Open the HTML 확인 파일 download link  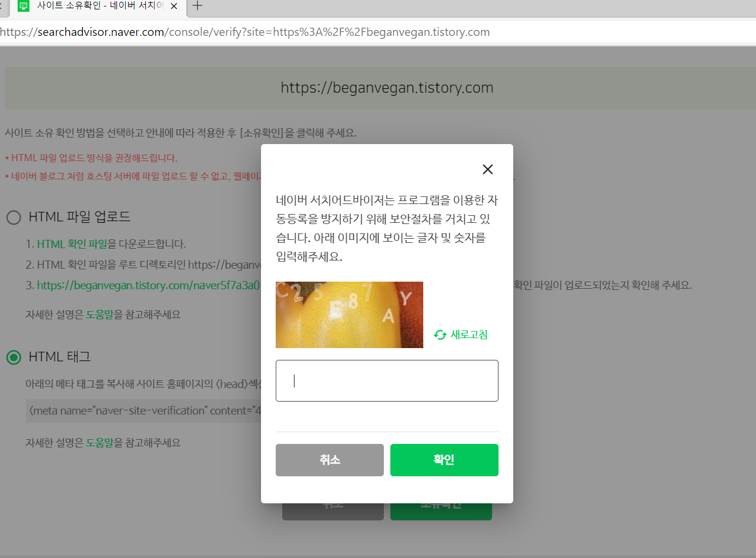point(72,243)
